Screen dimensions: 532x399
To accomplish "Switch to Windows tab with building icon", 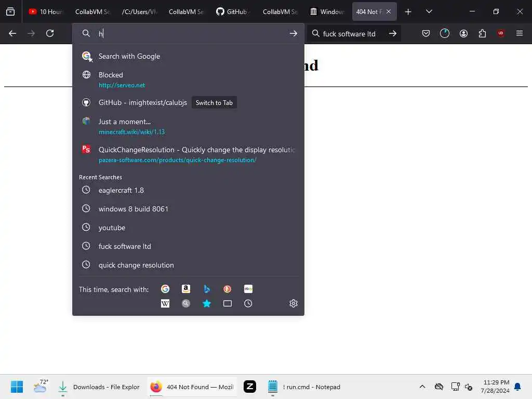I will (x=327, y=11).
